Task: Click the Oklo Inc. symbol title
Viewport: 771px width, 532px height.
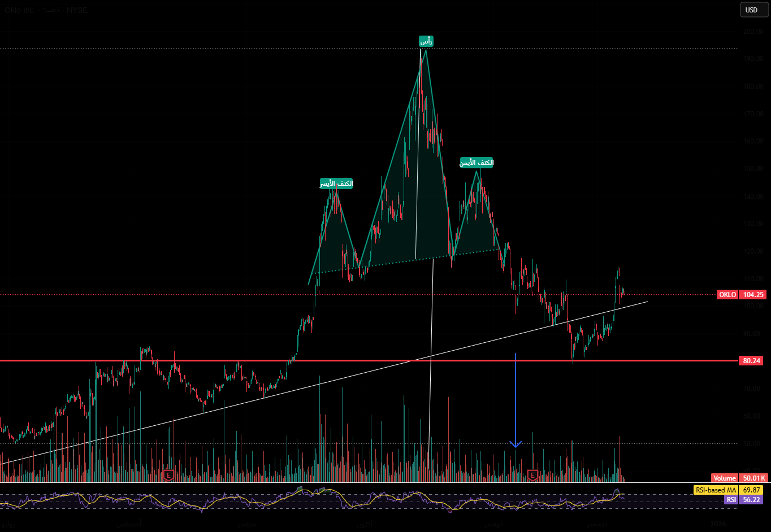Action: [20, 10]
